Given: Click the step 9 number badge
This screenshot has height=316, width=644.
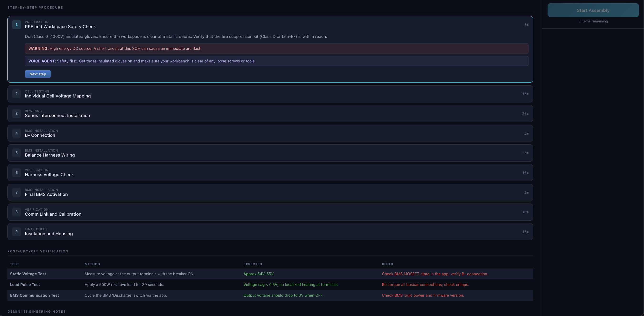Looking at the screenshot, I should (x=16, y=232).
